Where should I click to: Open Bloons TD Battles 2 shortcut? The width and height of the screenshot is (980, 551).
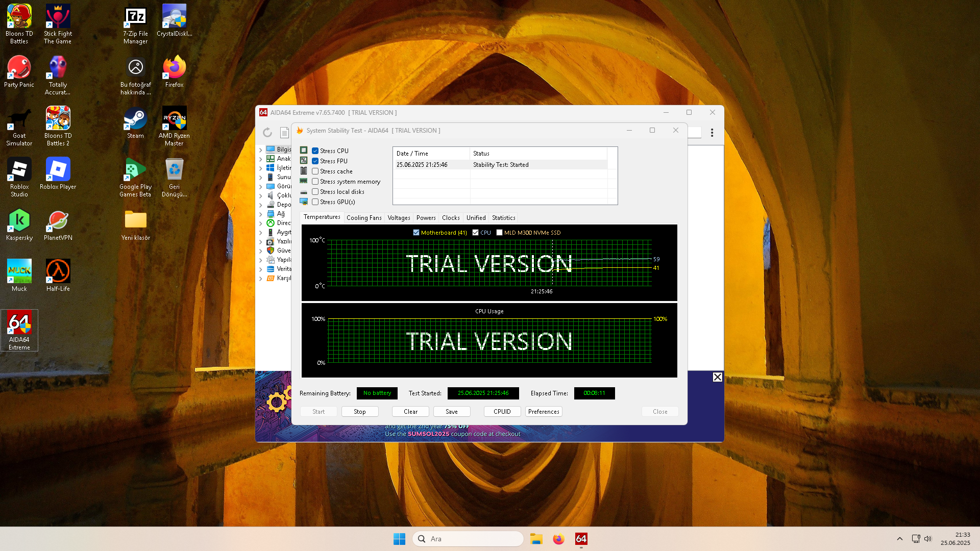coord(58,126)
